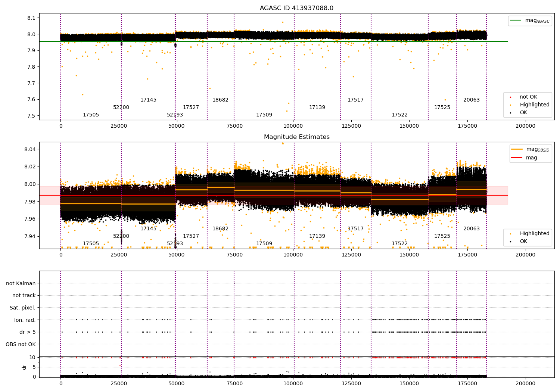Click OBSID label 17525 in the top plot

tap(442, 108)
